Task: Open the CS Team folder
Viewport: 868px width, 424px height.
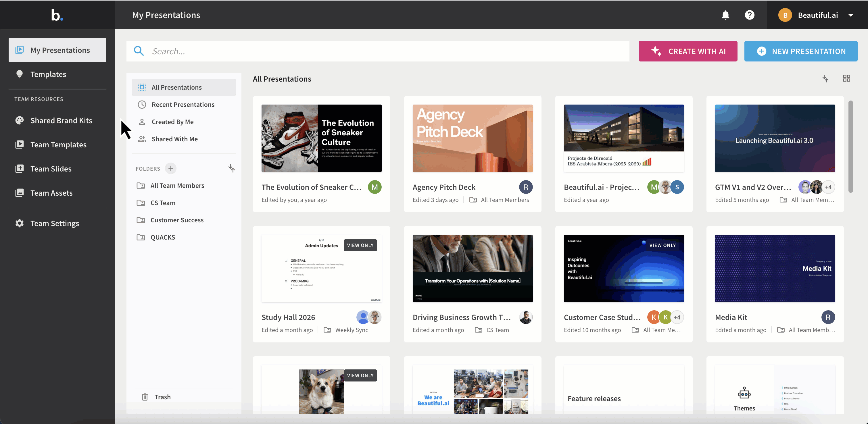Action: pyautogui.click(x=184, y=203)
